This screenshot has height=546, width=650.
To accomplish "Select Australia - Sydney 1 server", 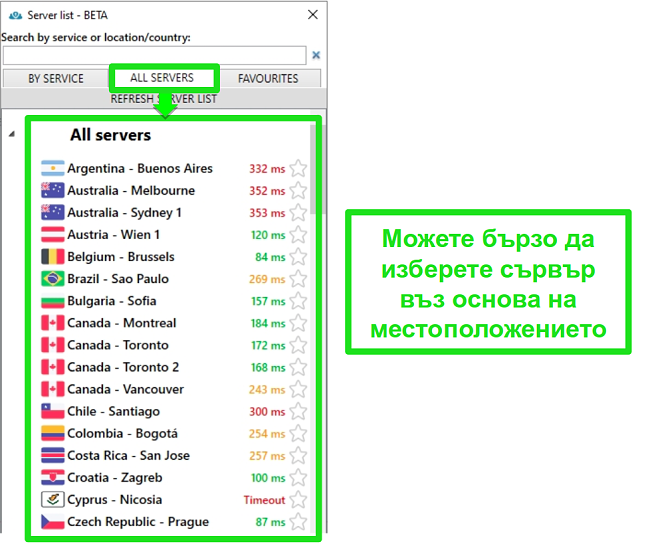I will pyautogui.click(x=124, y=213).
